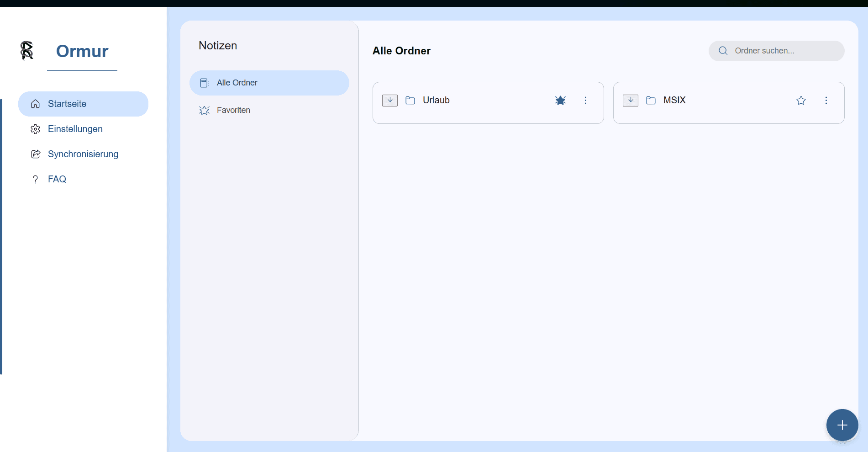Mark MSIX folder as favorite
Screen dimensions: 868x452
tap(801, 100)
